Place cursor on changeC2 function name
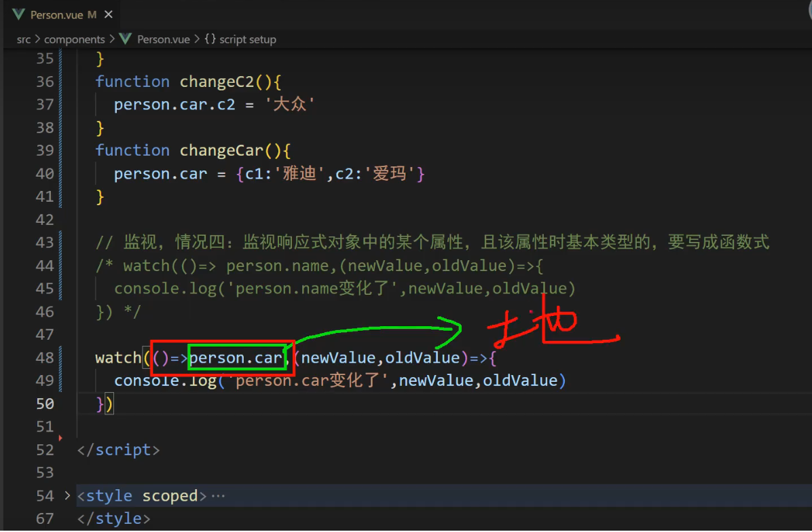 point(217,82)
